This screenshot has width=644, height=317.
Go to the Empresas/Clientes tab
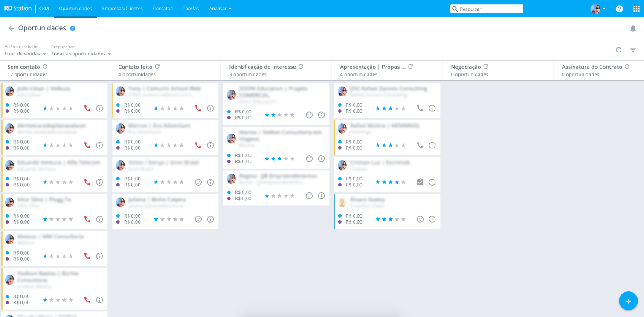pyautogui.click(x=122, y=9)
